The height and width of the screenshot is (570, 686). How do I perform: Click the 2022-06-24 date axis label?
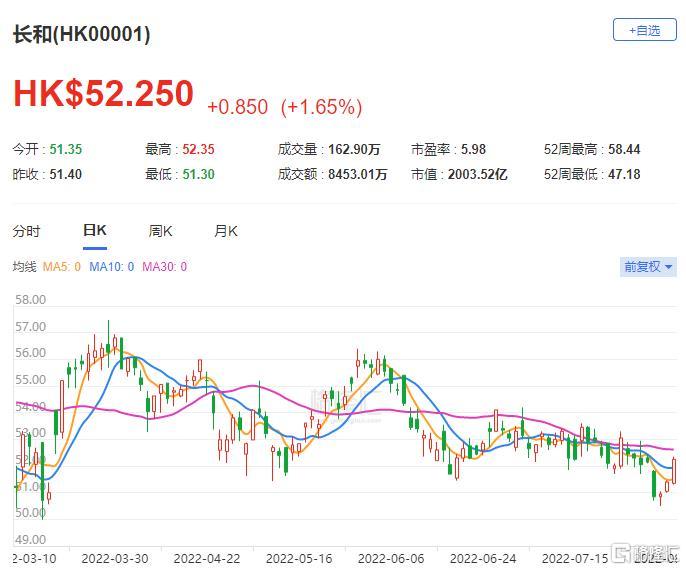483,559
